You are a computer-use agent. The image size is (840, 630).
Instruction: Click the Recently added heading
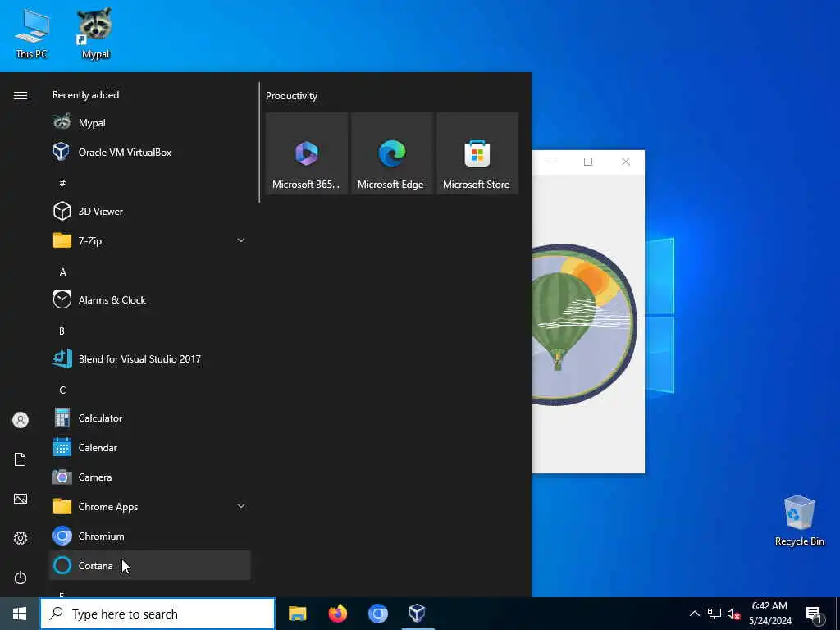pyautogui.click(x=85, y=95)
